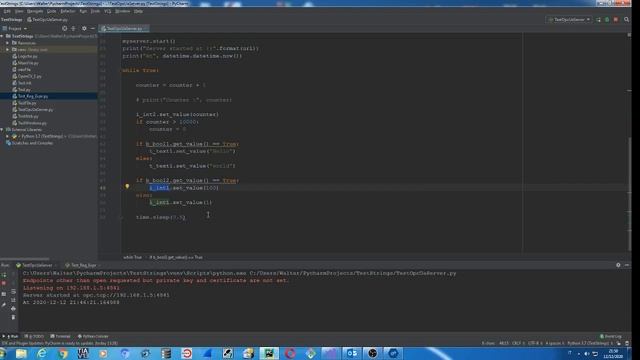Click the volume speaker icon in system tray
640x360 pixels.
pyautogui.click(x=587, y=353)
